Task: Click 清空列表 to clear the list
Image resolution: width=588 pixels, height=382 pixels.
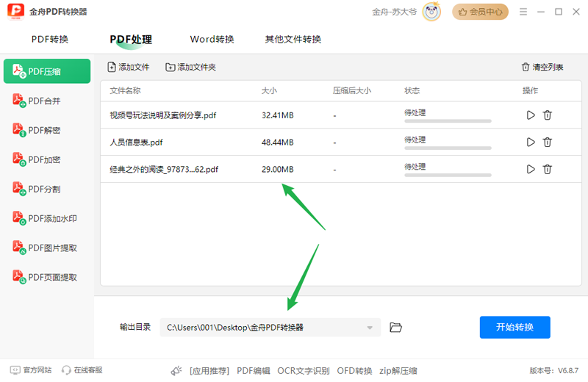Action: click(x=542, y=67)
